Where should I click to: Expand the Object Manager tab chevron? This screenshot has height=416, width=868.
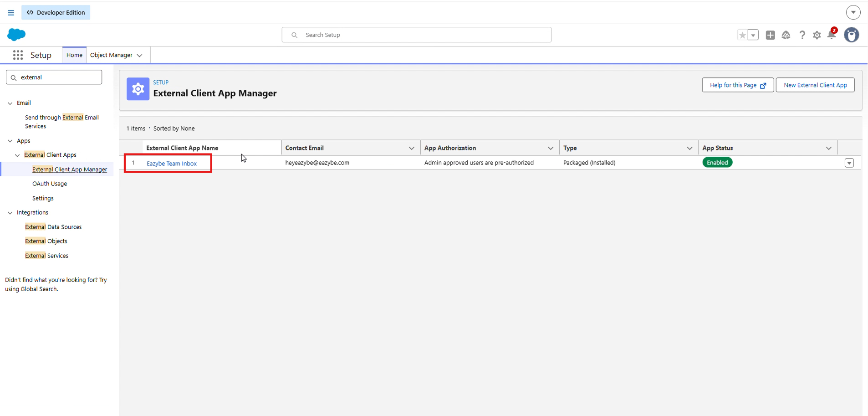[140, 56]
